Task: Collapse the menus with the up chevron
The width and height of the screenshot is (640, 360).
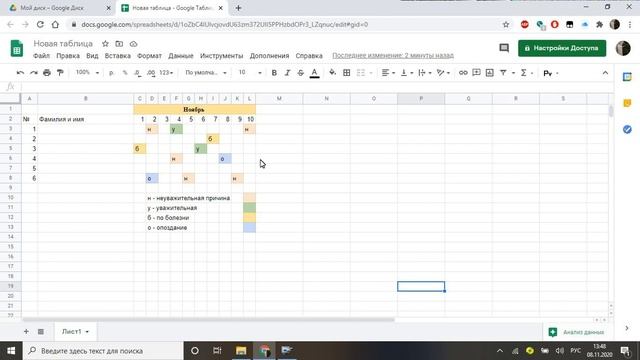Action: click(x=605, y=73)
